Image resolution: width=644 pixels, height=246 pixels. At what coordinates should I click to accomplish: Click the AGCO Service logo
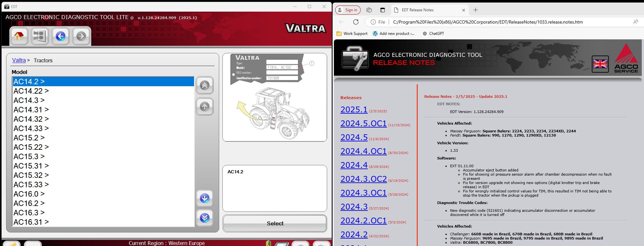pyautogui.click(x=626, y=58)
